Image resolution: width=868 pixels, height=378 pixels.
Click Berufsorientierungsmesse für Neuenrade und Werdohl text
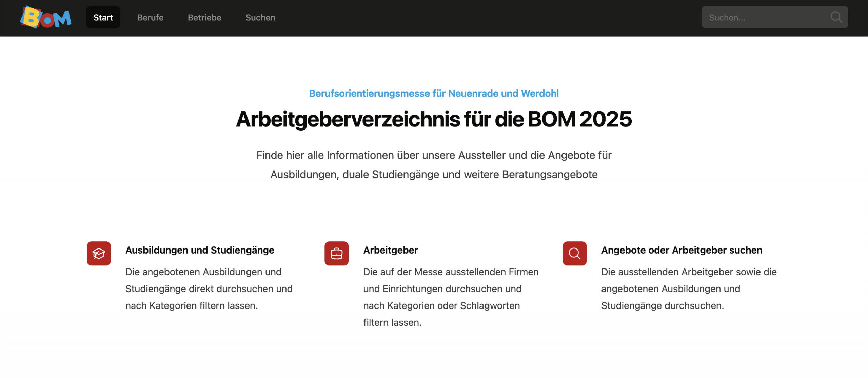tap(434, 93)
